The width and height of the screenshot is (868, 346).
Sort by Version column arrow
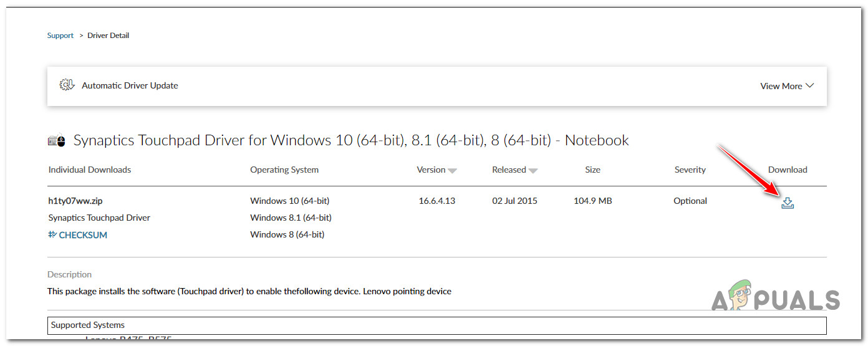(x=453, y=171)
